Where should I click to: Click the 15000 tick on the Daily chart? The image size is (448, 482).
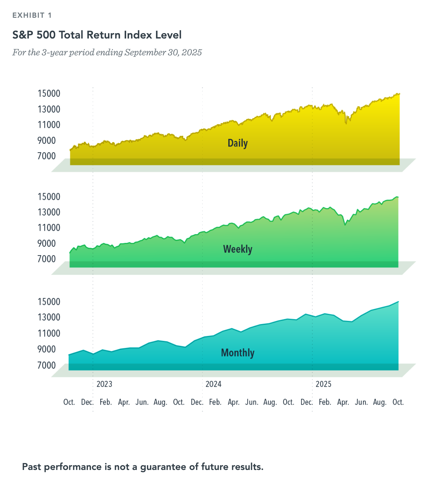pos(49,94)
